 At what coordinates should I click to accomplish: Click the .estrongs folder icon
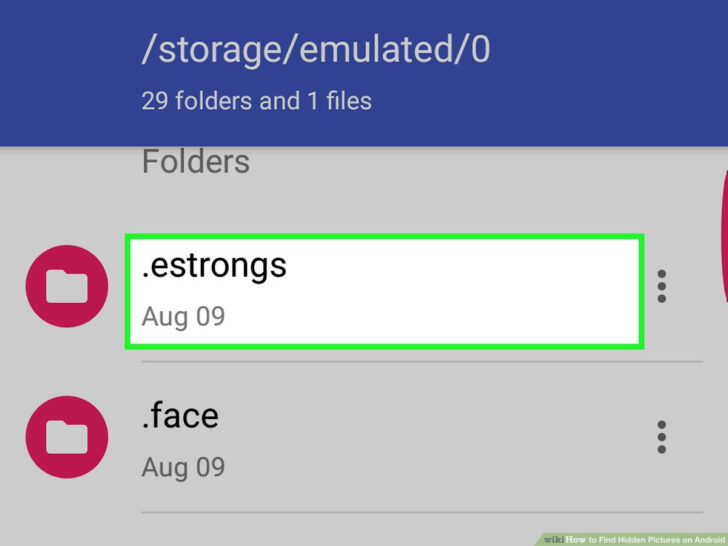(x=67, y=287)
